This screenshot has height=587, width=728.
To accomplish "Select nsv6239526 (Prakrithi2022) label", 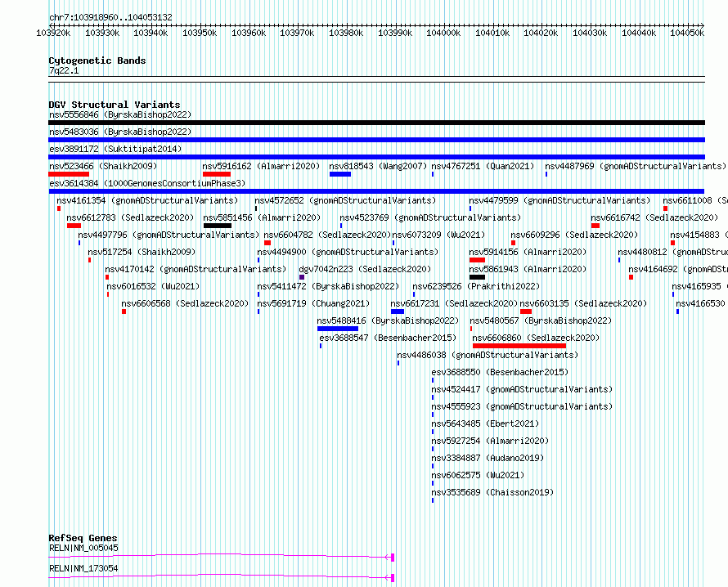I will 476,286.
